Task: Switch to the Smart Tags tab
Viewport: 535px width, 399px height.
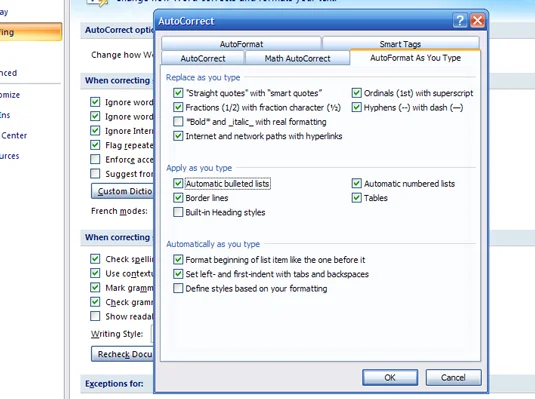Action: [x=400, y=44]
